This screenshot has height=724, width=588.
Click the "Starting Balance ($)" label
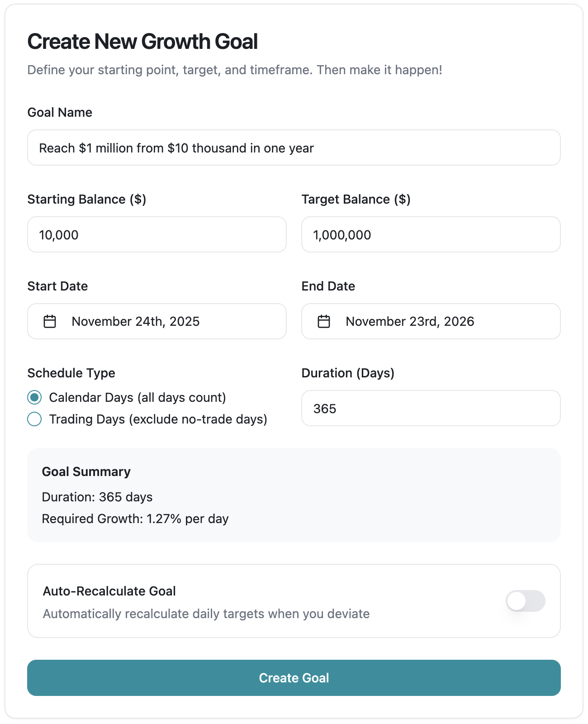[x=87, y=200]
